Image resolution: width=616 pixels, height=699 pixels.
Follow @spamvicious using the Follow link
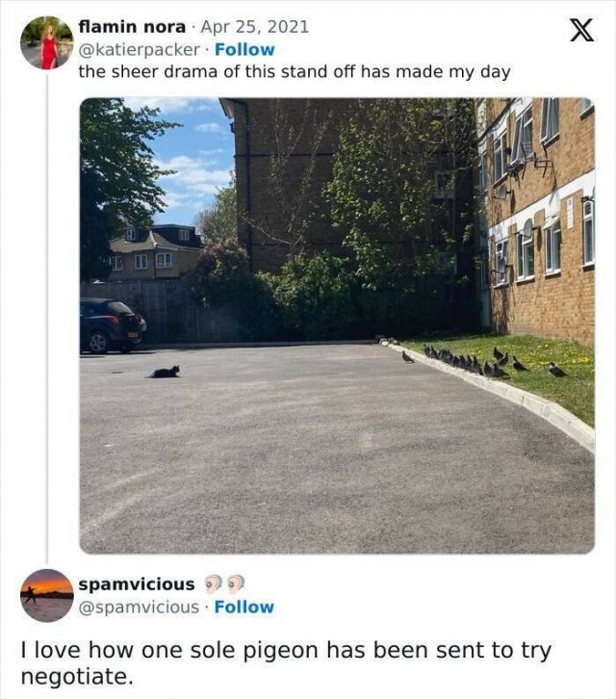244,607
